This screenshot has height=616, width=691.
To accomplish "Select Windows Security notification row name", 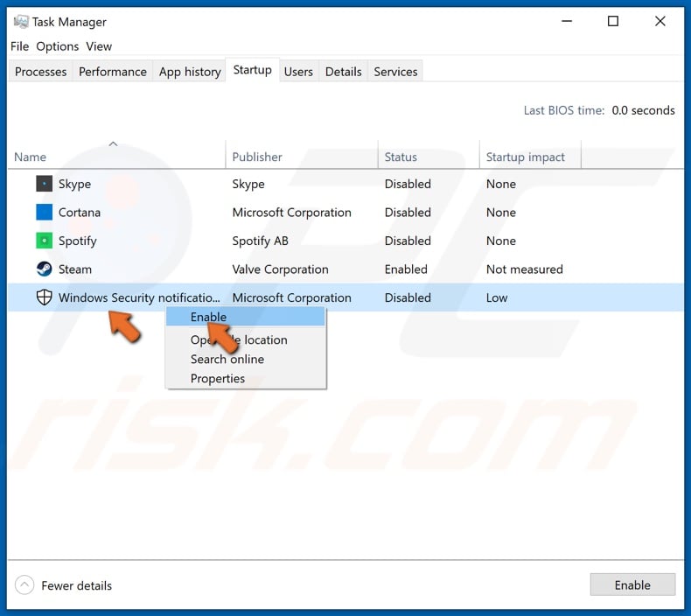I will click(x=139, y=297).
